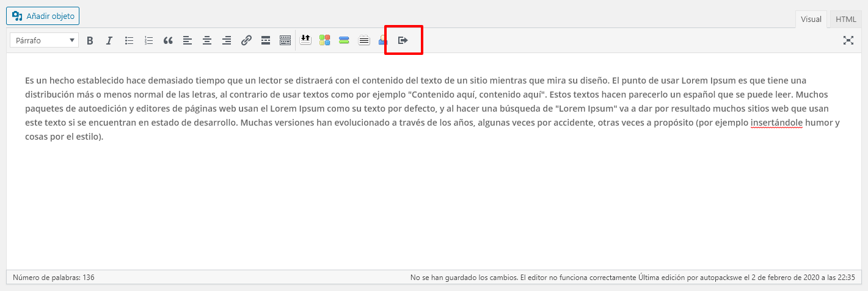The width and height of the screenshot is (868, 291).
Task: Insert or edit a link
Action: pyautogui.click(x=246, y=41)
